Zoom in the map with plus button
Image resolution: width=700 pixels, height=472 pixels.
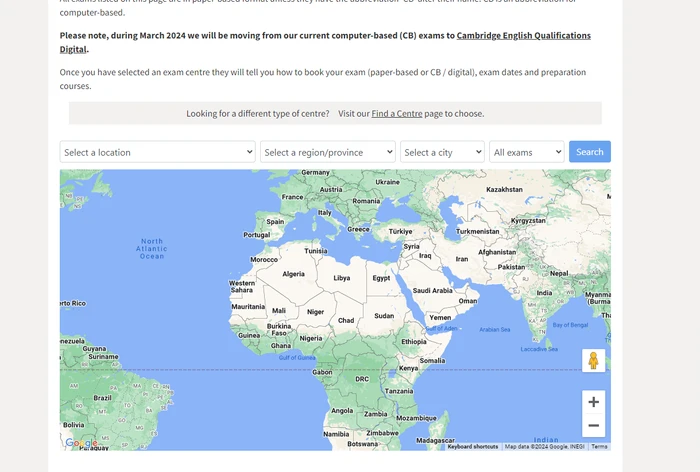[x=593, y=402]
